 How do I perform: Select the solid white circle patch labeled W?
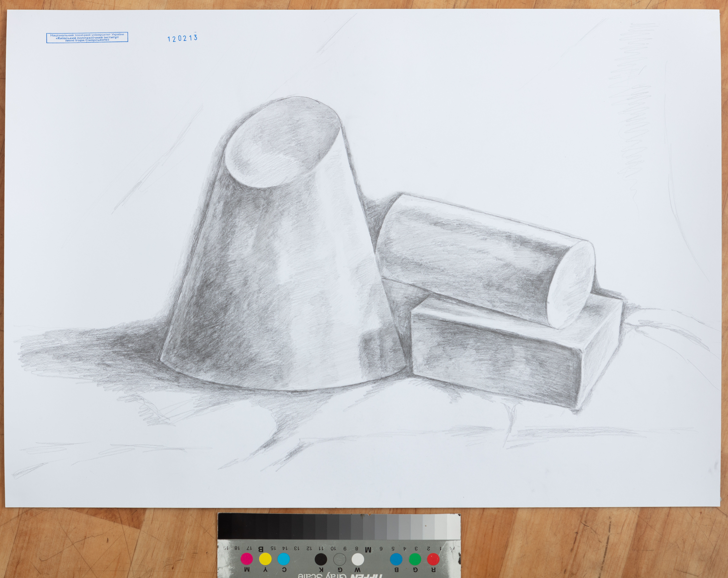[x=358, y=559]
